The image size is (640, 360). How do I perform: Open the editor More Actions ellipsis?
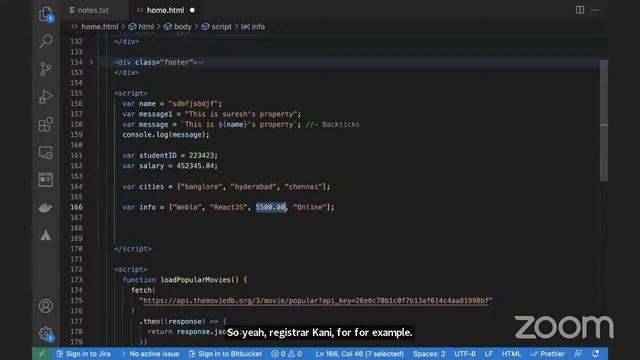point(595,10)
